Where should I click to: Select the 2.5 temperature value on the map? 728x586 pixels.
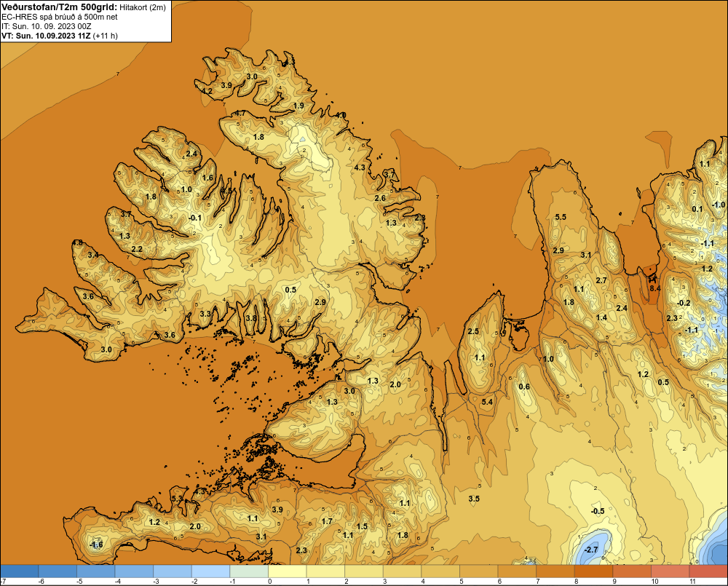(473, 331)
